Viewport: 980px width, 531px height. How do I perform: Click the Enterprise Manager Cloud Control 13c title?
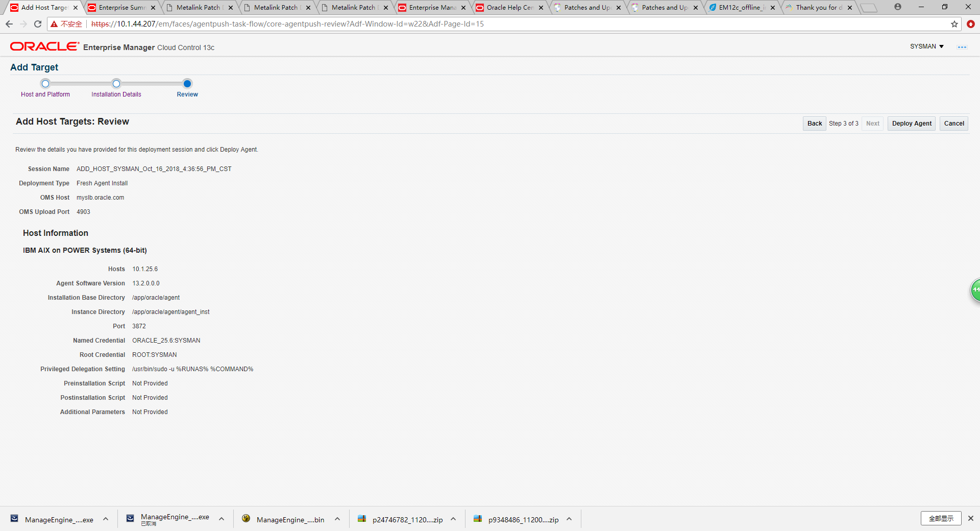(x=149, y=47)
